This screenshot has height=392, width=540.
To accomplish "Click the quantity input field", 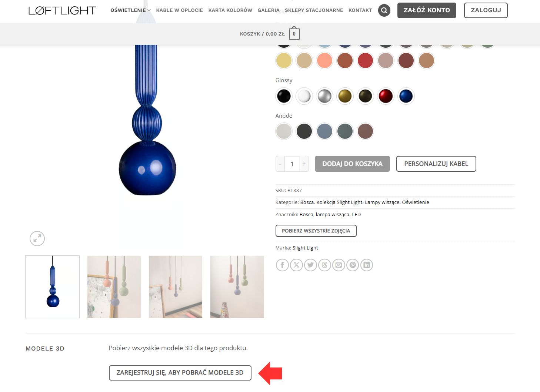I will click(x=292, y=164).
